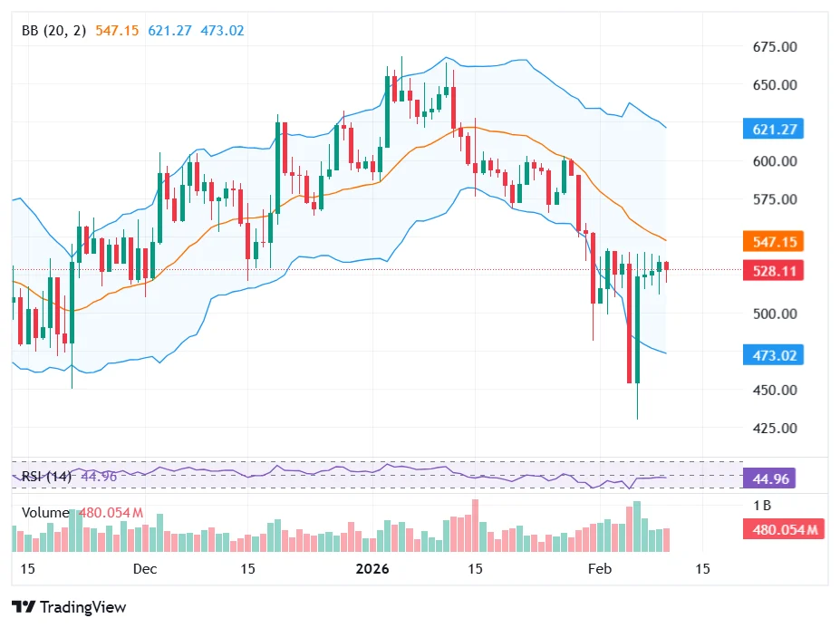The image size is (840, 628).
Task: Click the red 528.11 last price tag
Action: pos(772,271)
